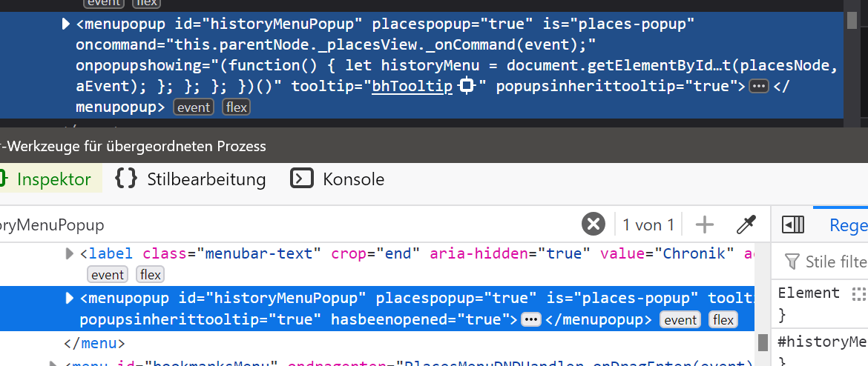Clear the search box with the X icon
This screenshot has width=868, height=366.
[593, 224]
